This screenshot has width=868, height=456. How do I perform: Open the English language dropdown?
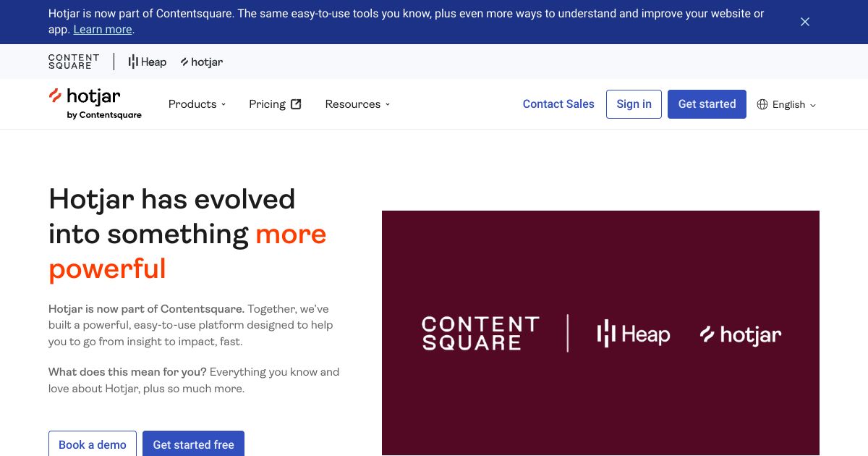787,104
